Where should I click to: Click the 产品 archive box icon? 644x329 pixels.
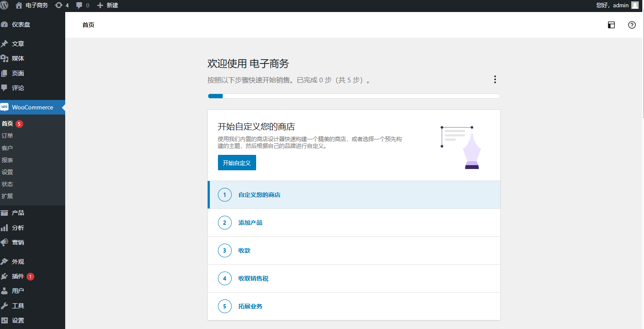(4, 213)
